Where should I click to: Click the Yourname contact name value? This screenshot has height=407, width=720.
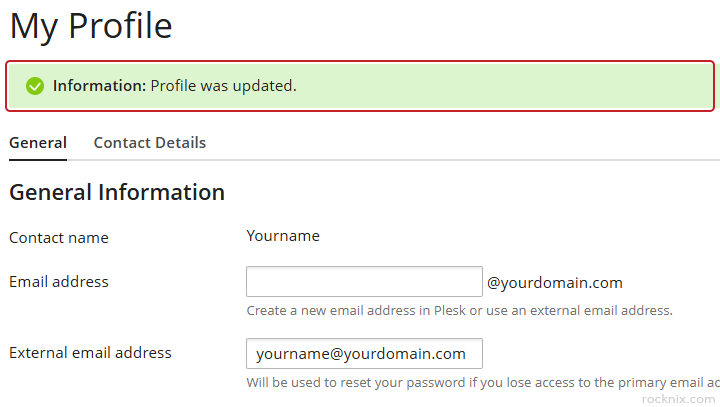283,236
